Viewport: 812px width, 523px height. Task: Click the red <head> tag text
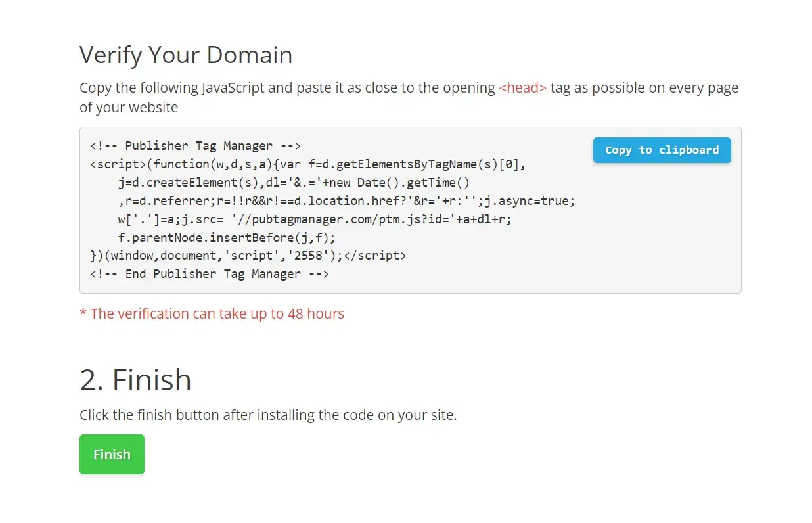click(x=522, y=88)
